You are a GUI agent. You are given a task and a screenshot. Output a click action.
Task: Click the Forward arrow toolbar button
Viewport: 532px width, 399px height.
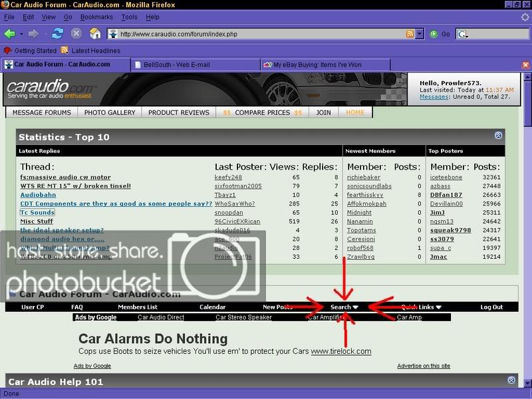tap(33, 34)
